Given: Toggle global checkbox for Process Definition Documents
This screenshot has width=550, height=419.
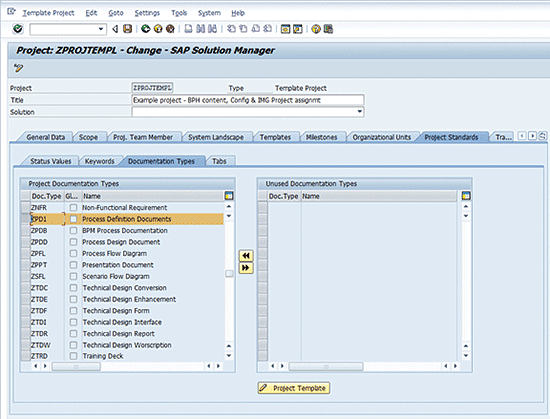Looking at the screenshot, I should [73, 219].
